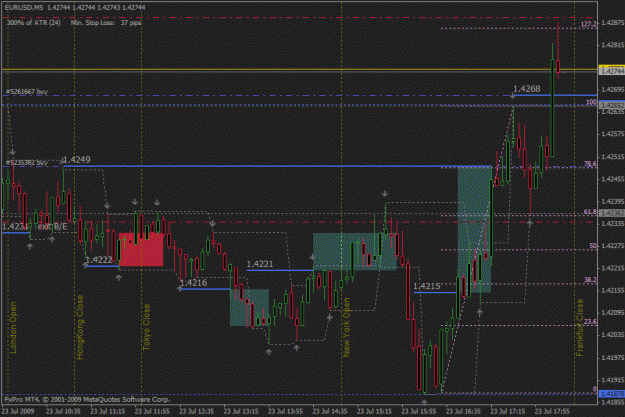Click the '23 Jul 15:55' time axis label
The image size is (625, 417).
[x=419, y=411]
